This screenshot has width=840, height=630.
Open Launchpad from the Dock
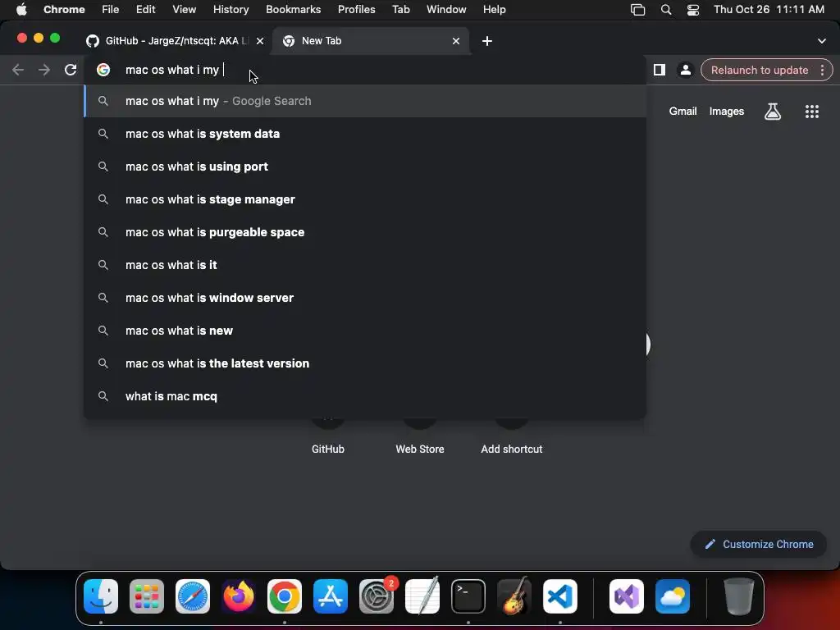(x=147, y=596)
